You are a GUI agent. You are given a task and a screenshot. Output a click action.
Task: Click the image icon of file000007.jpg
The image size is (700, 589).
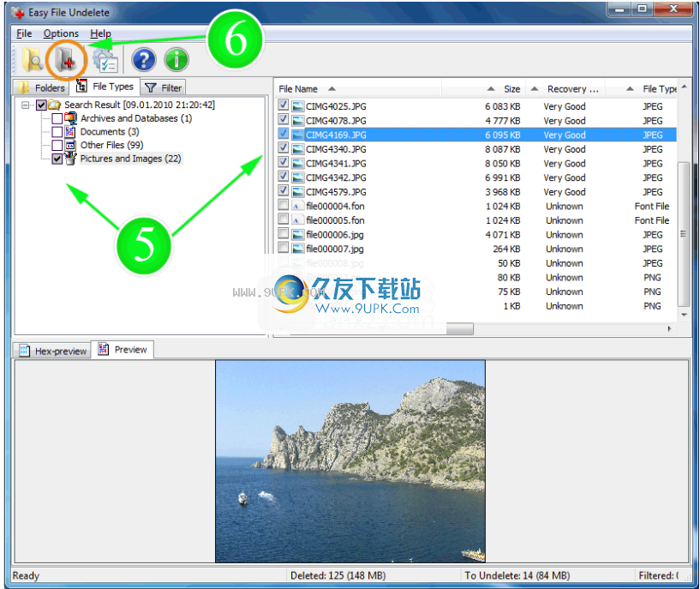click(x=298, y=249)
